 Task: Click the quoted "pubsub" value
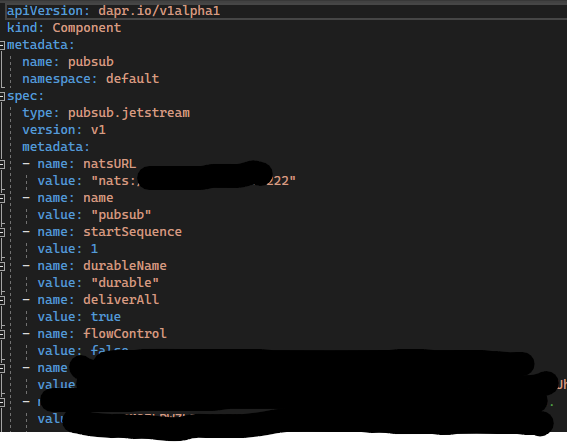121,215
